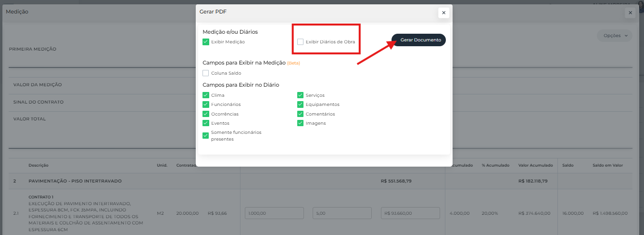Toggle the Eventos checkbox

(x=206, y=123)
